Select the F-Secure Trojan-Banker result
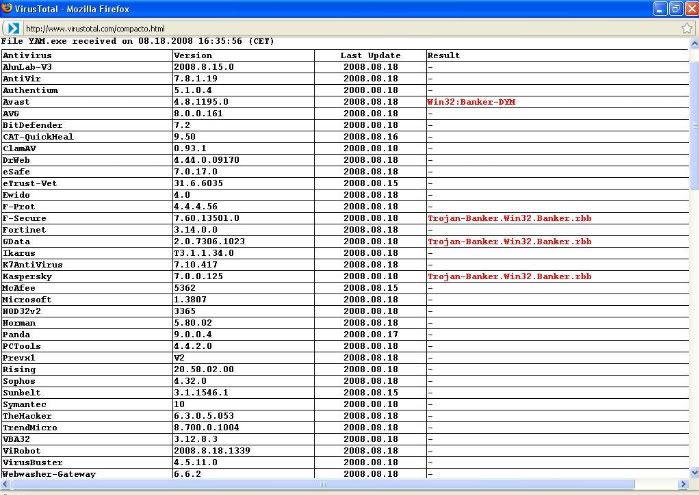 tap(509, 218)
